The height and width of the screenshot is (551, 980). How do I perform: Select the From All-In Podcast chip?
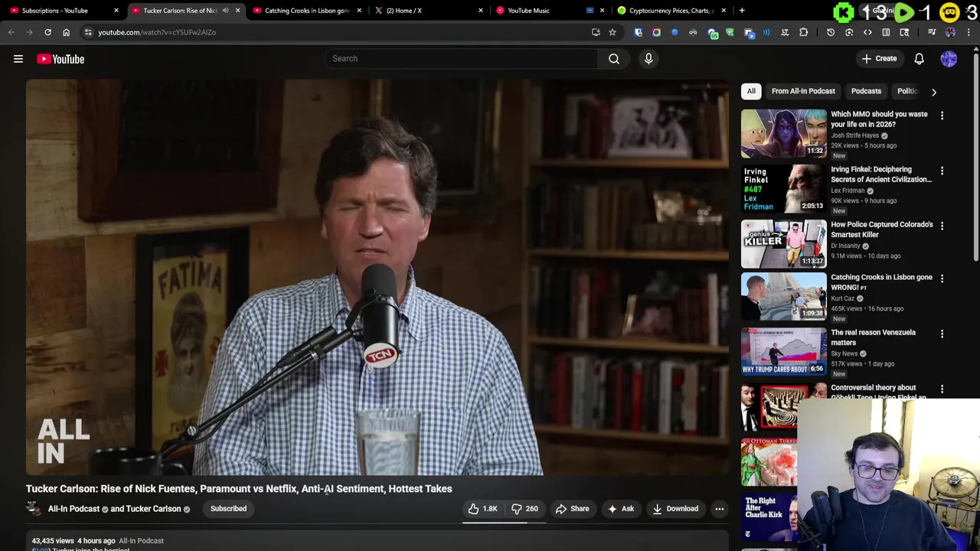[803, 91]
